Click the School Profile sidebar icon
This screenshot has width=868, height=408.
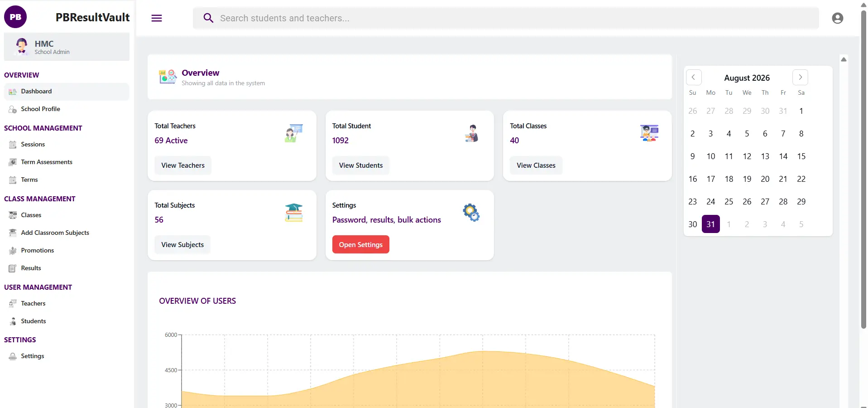[13, 109]
